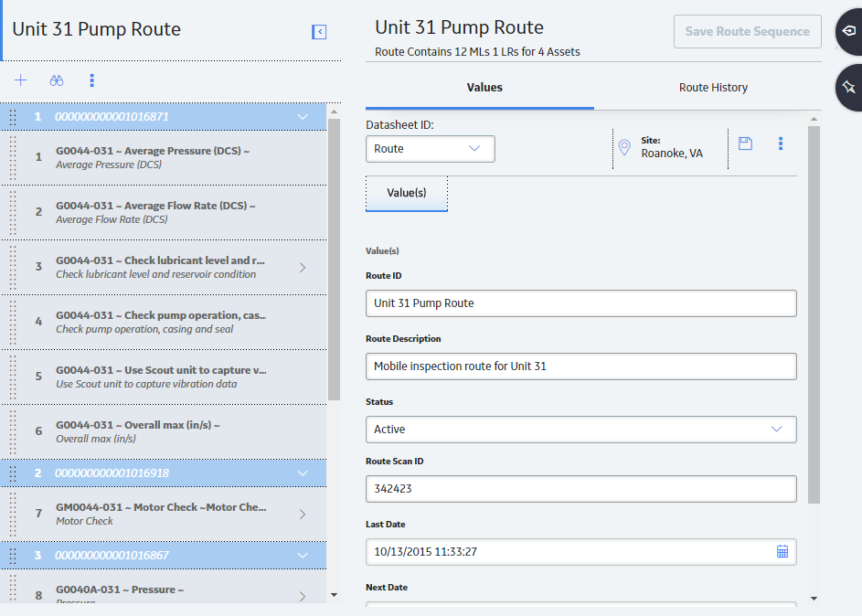The height and width of the screenshot is (616, 862).
Task: Click the plus add icon
Action: [x=20, y=80]
